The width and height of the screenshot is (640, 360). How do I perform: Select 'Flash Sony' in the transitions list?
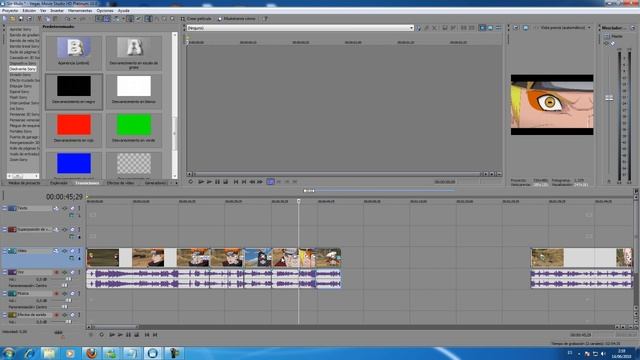pyautogui.click(x=18, y=98)
